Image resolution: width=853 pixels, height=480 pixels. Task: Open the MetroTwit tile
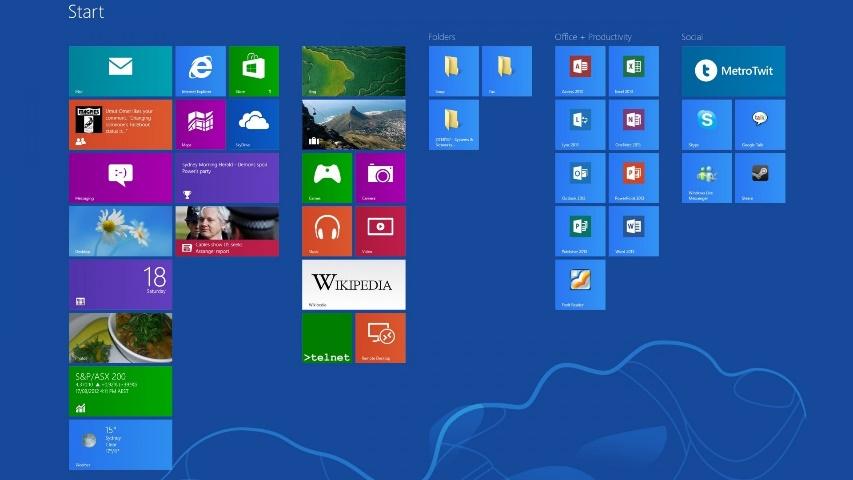click(x=733, y=71)
